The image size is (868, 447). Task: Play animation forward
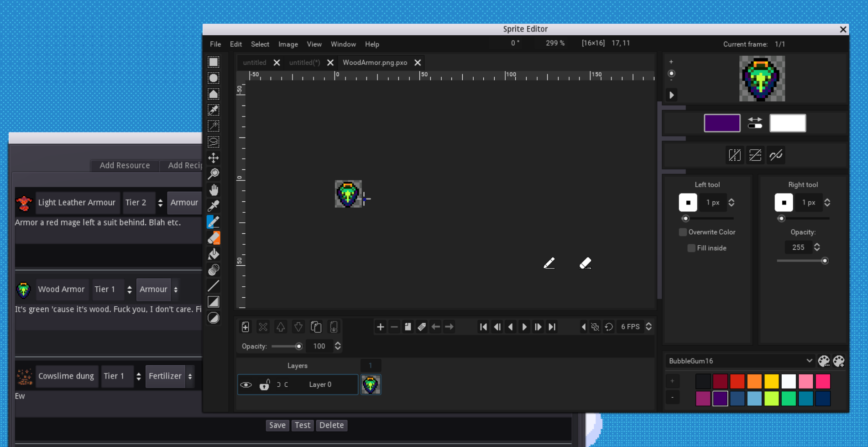pyautogui.click(x=524, y=327)
